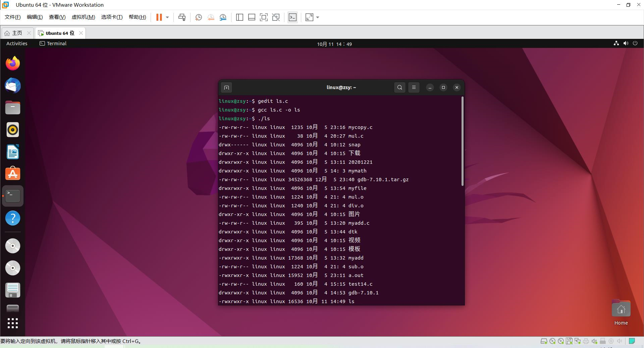This screenshot has height=348, width=644.
Task: Click the first CD/DVD status icon in VMware status bar
Action: pyautogui.click(x=552, y=341)
